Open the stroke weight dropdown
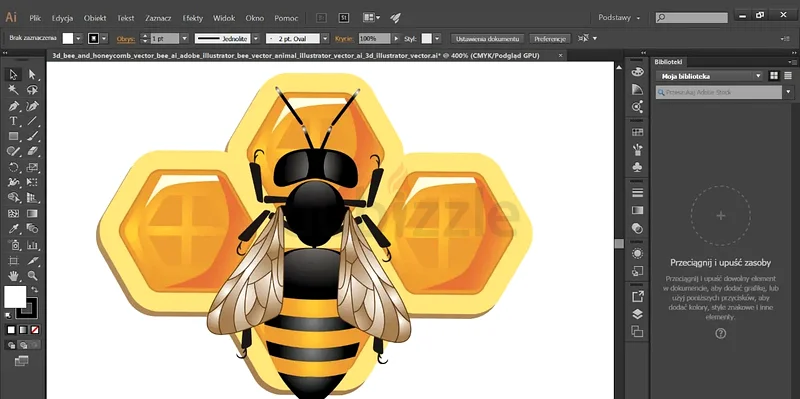The height and width of the screenshot is (399, 800). (185, 38)
